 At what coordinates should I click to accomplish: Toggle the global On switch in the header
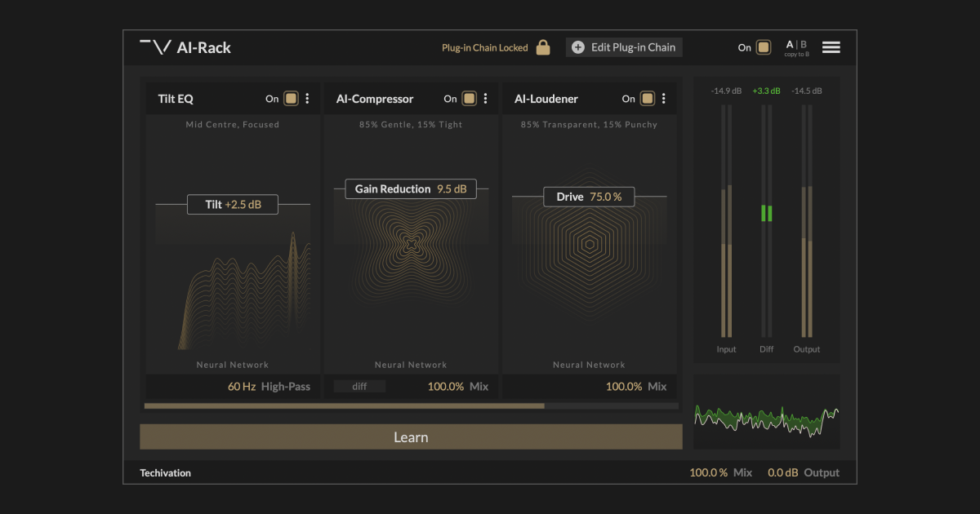pos(764,47)
